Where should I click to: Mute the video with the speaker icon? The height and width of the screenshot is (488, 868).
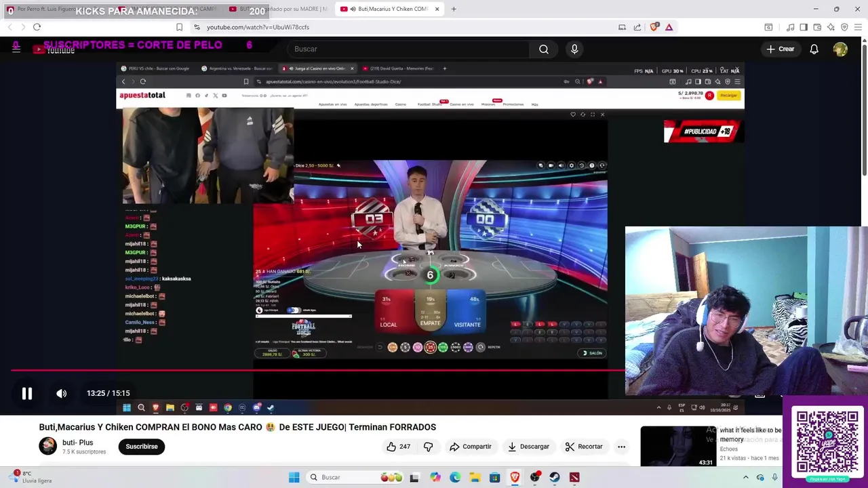(62, 393)
